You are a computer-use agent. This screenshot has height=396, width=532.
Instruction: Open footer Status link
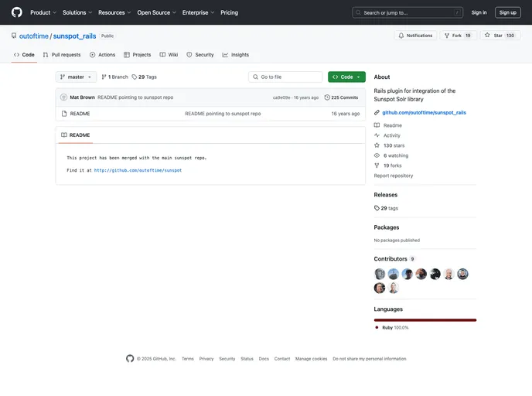click(x=247, y=359)
